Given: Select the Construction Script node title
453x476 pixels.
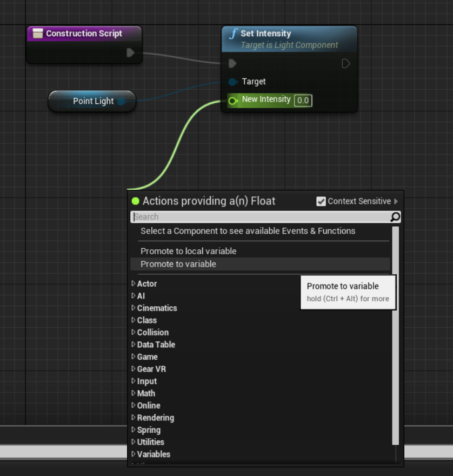Looking at the screenshot, I should coord(84,34).
